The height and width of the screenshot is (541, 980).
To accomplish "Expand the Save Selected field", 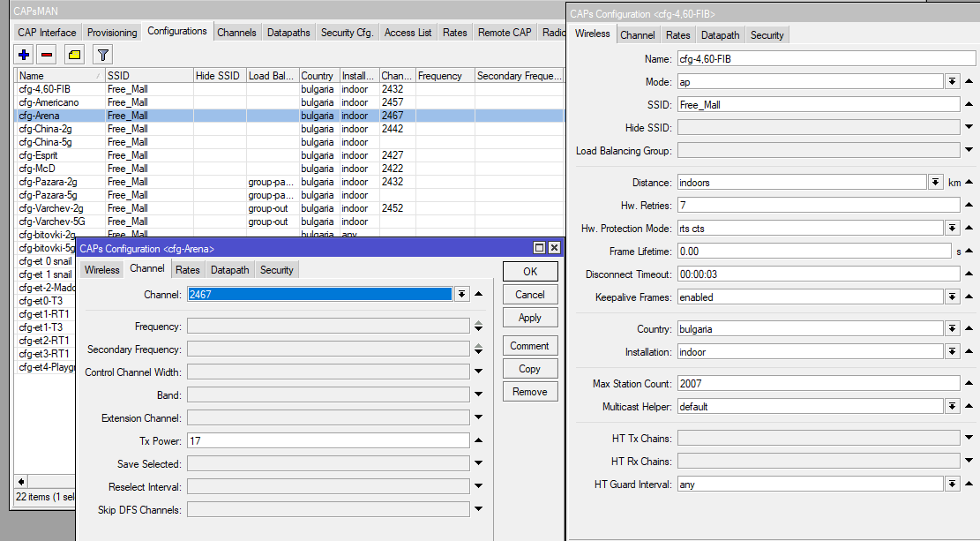I will (479, 463).
